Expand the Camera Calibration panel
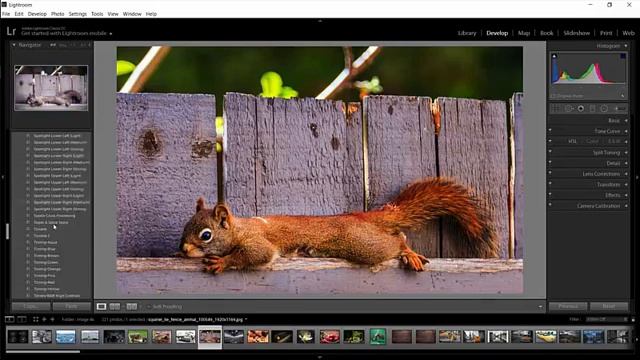The height and width of the screenshot is (360, 640). click(x=626, y=206)
